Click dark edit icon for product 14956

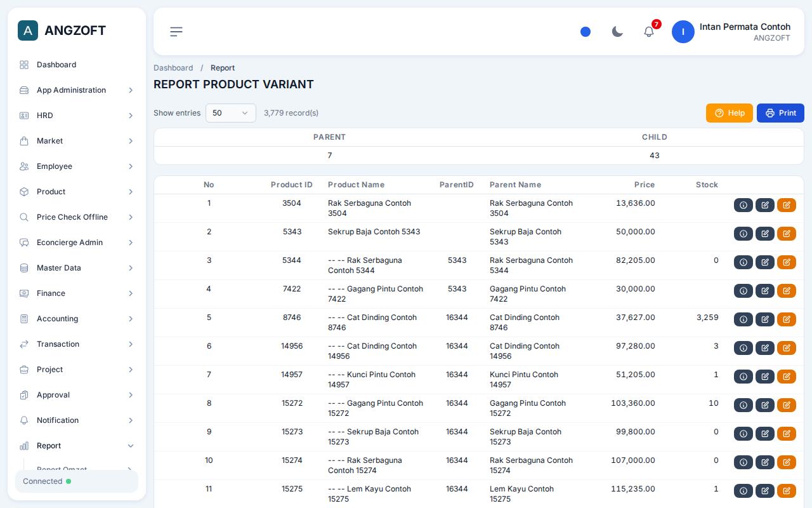765,348
